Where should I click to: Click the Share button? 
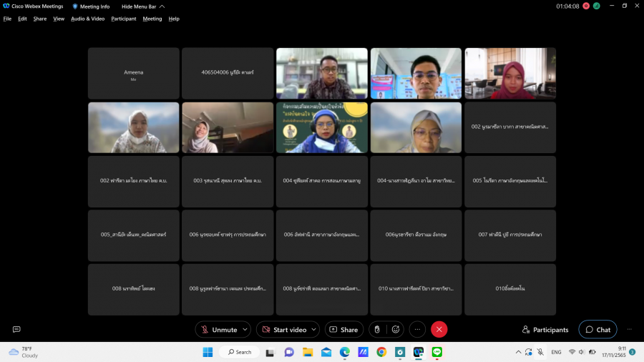click(343, 330)
